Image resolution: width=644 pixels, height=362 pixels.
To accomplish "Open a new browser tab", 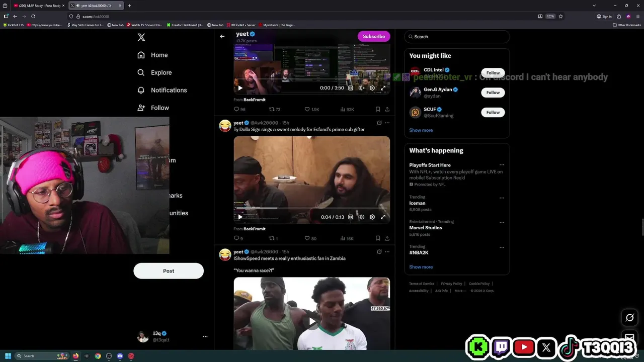I will pos(129,6).
